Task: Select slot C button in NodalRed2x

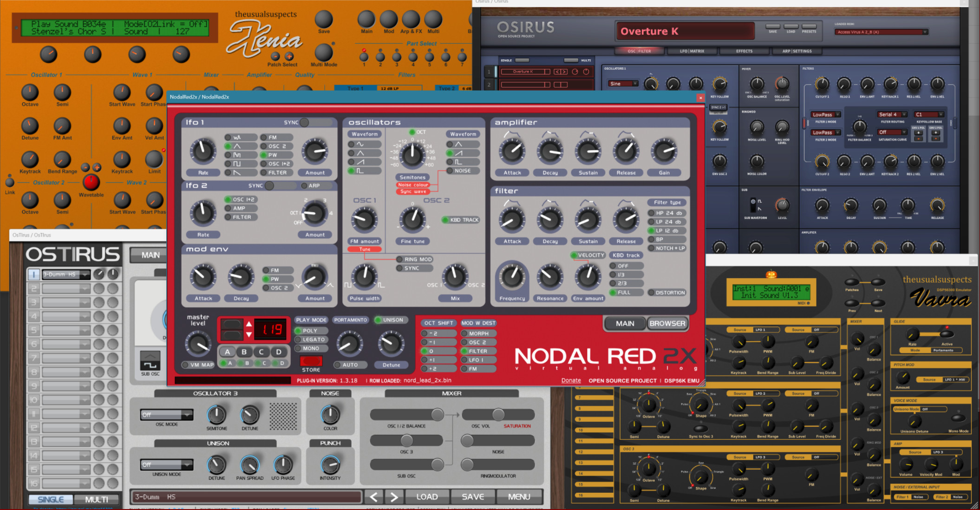Action: click(261, 352)
